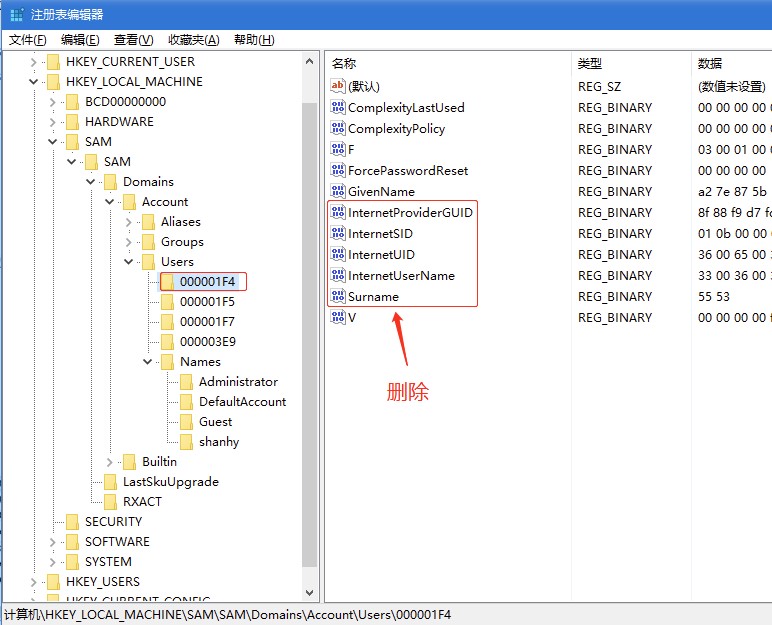Open the 文件(F) menu
Image resolution: width=772 pixels, height=625 pixels.
tap(28, 40)
